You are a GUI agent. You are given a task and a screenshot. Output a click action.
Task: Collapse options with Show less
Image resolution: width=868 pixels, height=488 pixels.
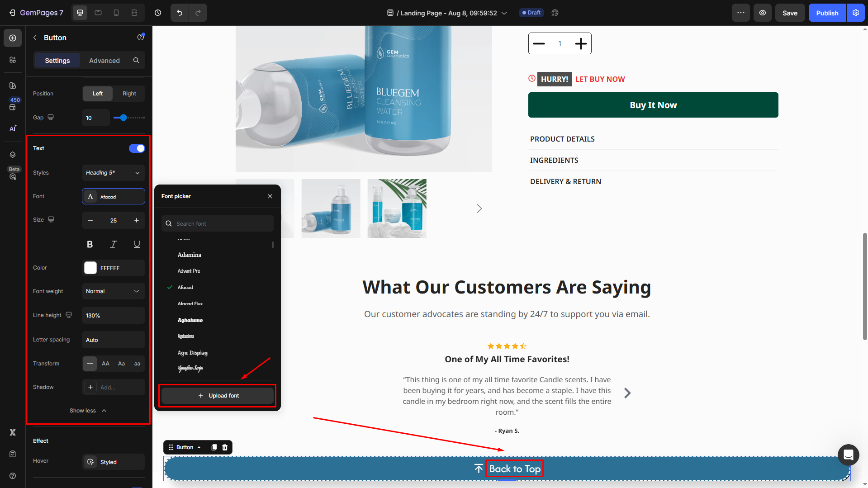pyautogui.click(x=88, y=411)
